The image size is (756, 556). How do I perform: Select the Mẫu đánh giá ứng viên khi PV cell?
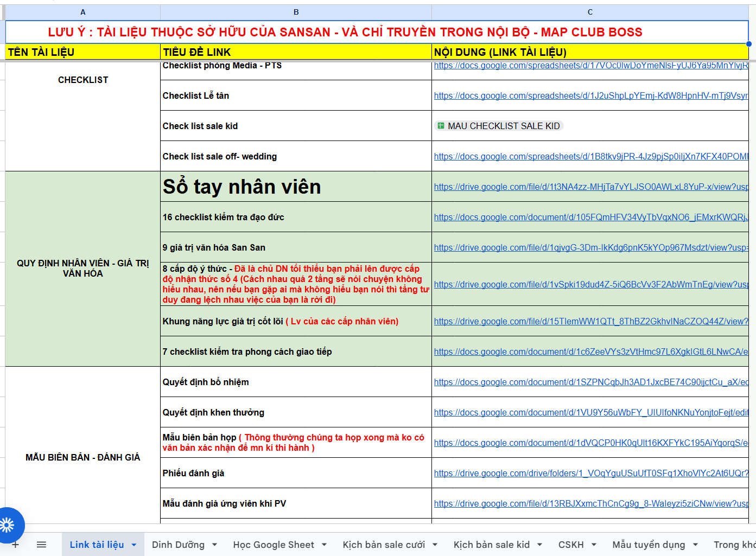[x=296, y=503]
